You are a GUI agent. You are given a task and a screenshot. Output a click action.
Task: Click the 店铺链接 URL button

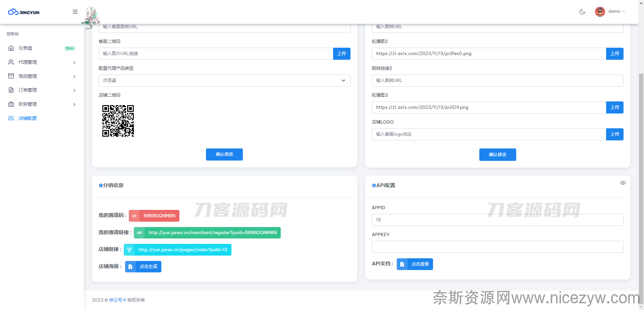(x=177, y=250)
